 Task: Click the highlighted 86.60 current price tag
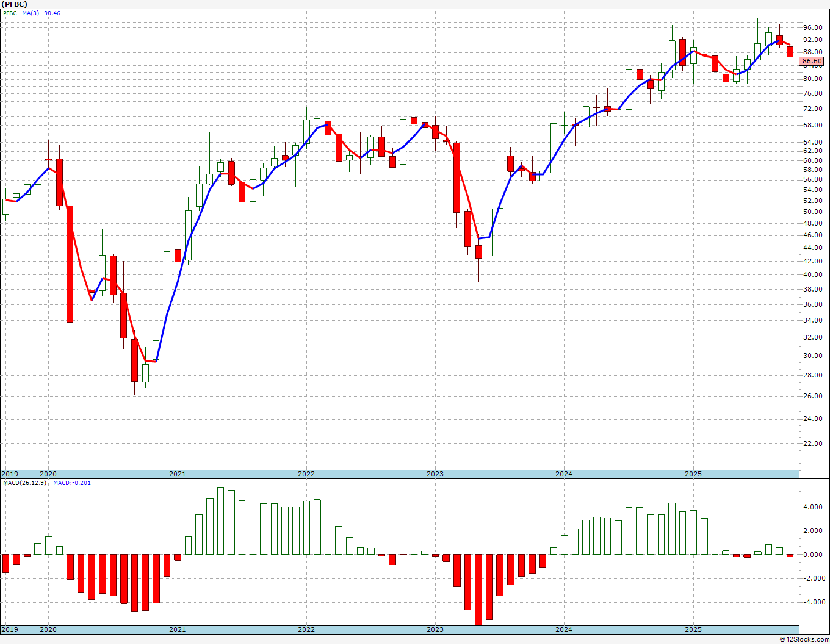tap(812, 62)
